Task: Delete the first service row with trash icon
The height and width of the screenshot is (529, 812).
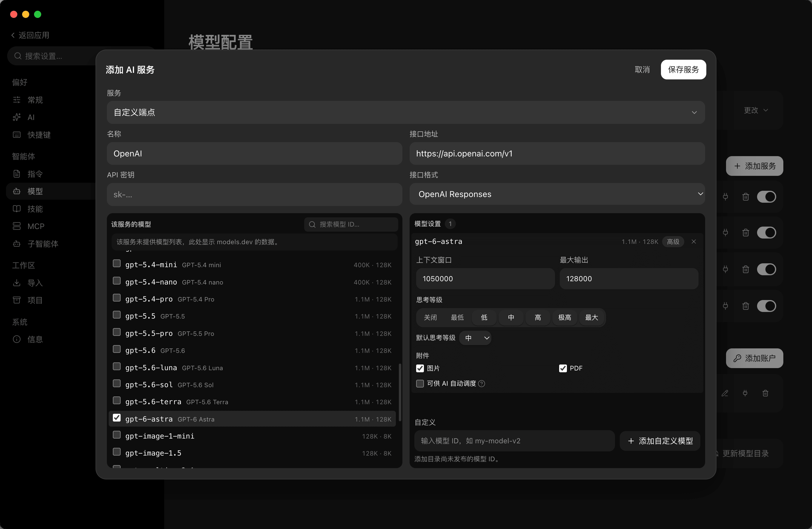Action: click(x=745, y=196)
